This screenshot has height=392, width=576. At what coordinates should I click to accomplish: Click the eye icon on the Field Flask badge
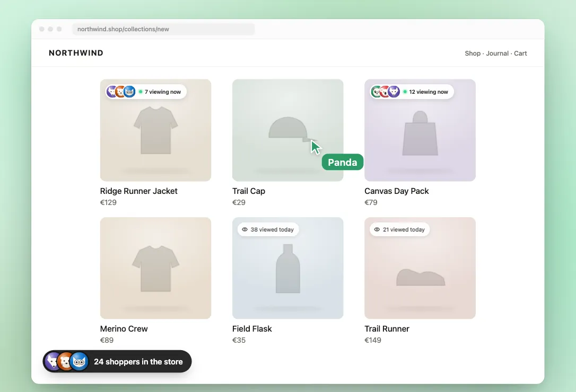pos(245,229)
